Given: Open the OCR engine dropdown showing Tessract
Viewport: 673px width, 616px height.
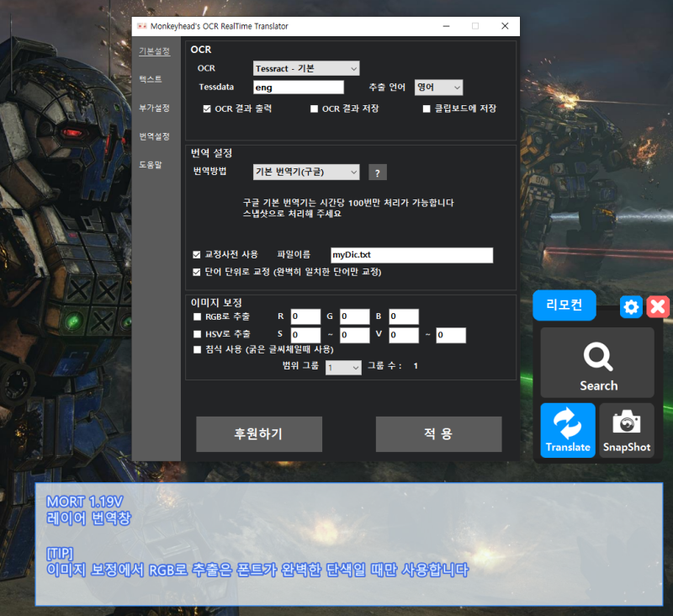Looking at the screenshot, I should (x=306, y=69).
